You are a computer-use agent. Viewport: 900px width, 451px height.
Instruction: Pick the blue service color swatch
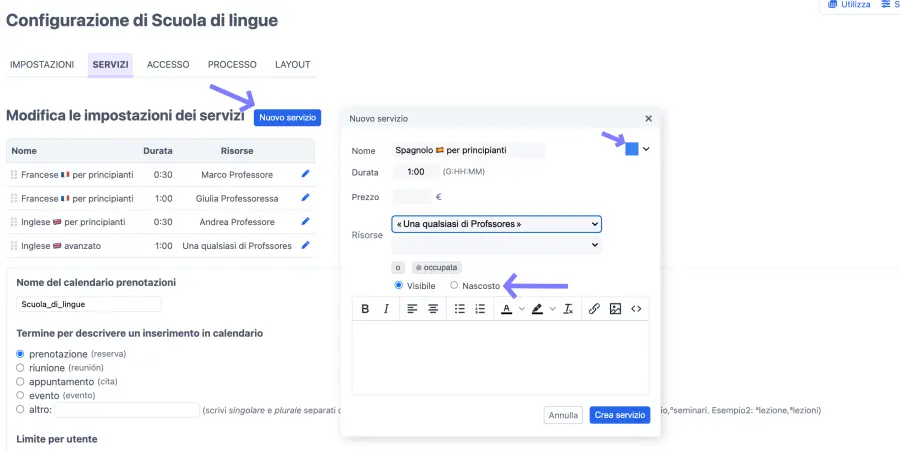(x=631, y=149)
